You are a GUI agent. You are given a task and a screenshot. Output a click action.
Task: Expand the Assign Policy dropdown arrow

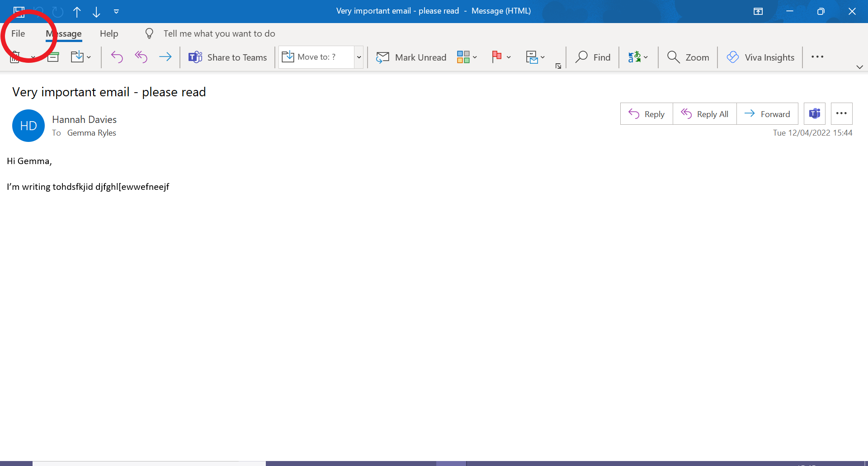point(542,57)
